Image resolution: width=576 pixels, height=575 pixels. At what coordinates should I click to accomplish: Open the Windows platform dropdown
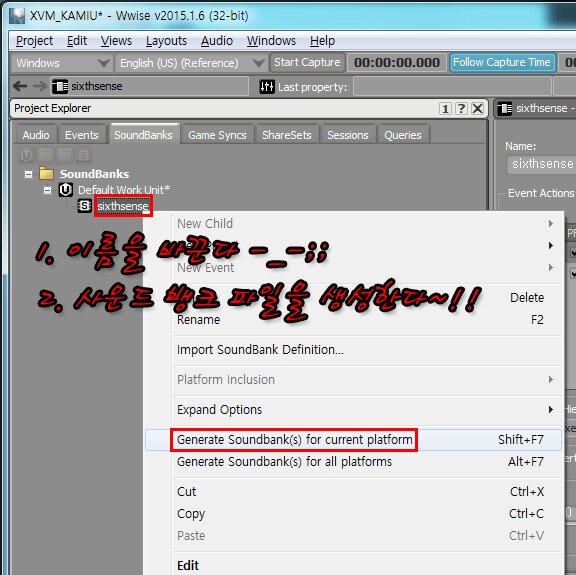pyautogui.click(x=62, y=63)
